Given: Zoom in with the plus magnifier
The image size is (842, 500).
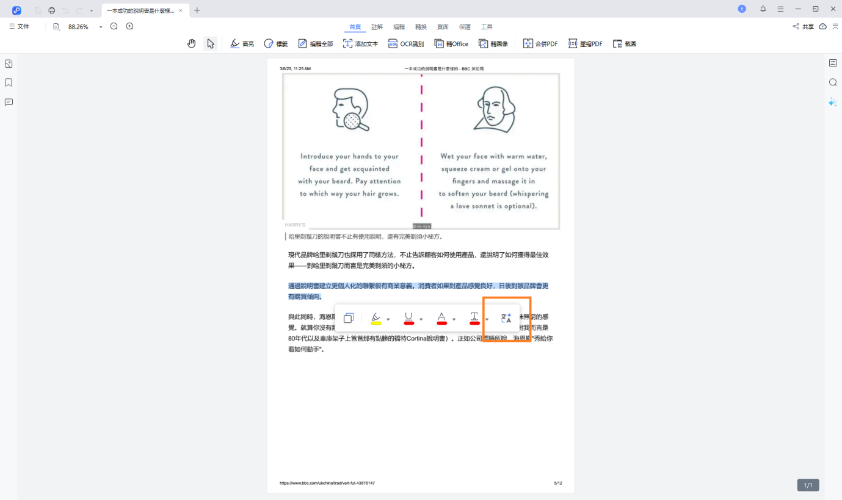Looking at the screenshot, I should pos(129,26).
